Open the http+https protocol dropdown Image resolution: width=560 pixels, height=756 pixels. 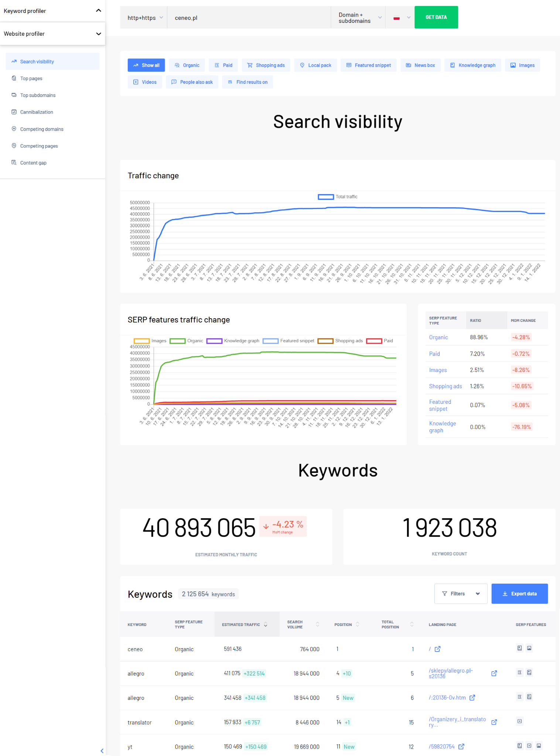click(x=145, y=18)
